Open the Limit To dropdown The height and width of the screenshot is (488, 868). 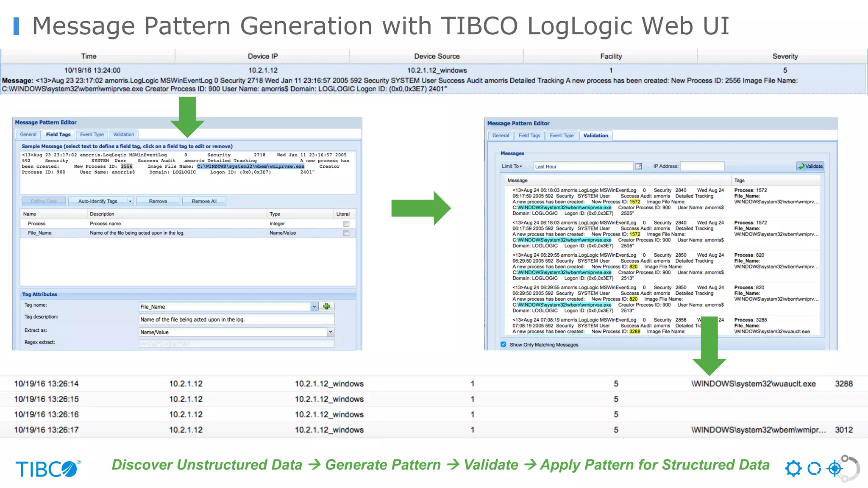point(512,166)
